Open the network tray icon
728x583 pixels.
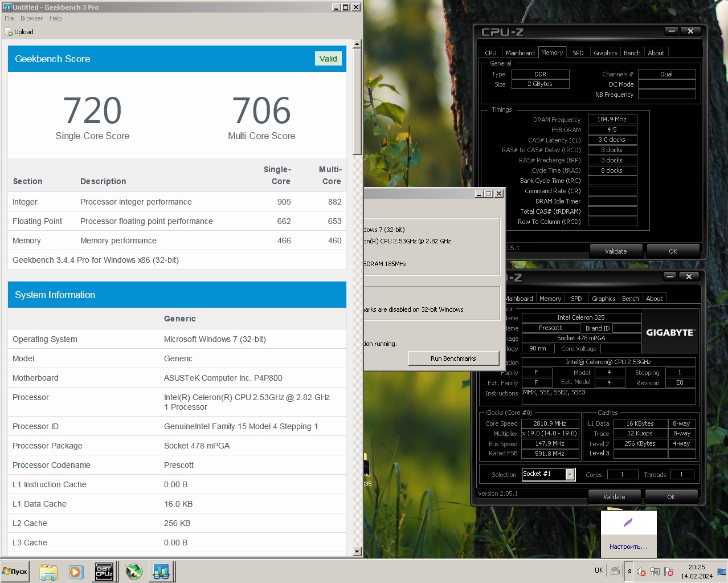coord(655,572)
